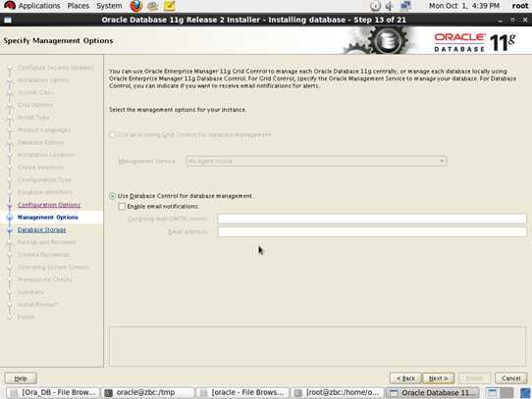
Task: Switch to oracle@zbc:/tmp terminal task
Action: click(x=147, y=393)
